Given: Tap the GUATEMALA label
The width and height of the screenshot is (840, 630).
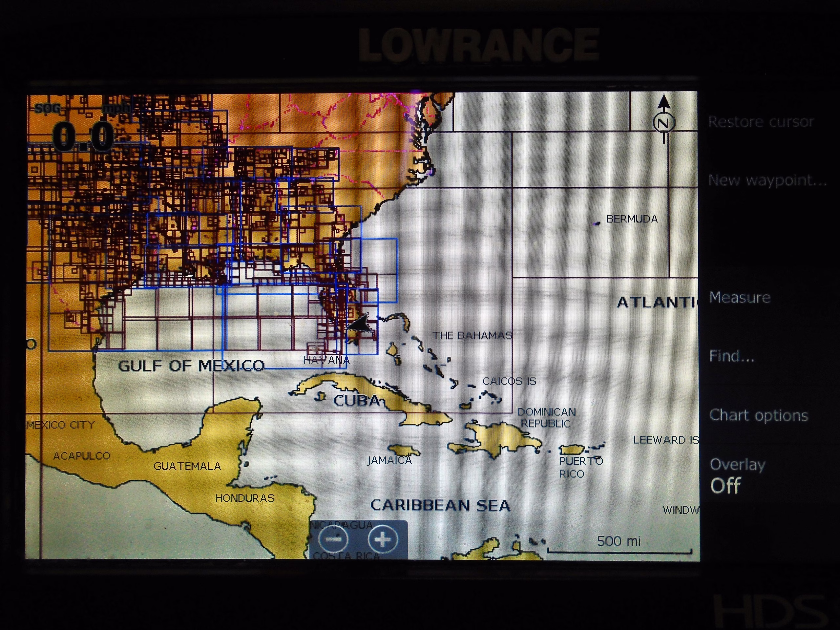Looking at the screenshot, I should (187, 466).
